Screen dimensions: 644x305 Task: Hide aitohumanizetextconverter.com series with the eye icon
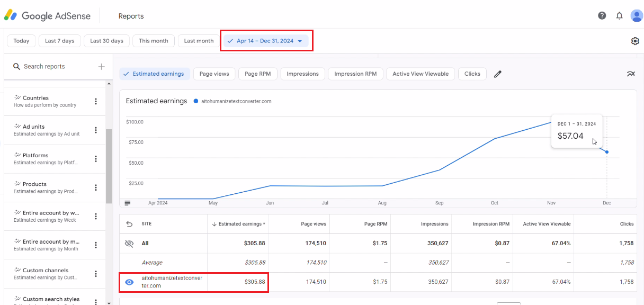pos(129,282)
